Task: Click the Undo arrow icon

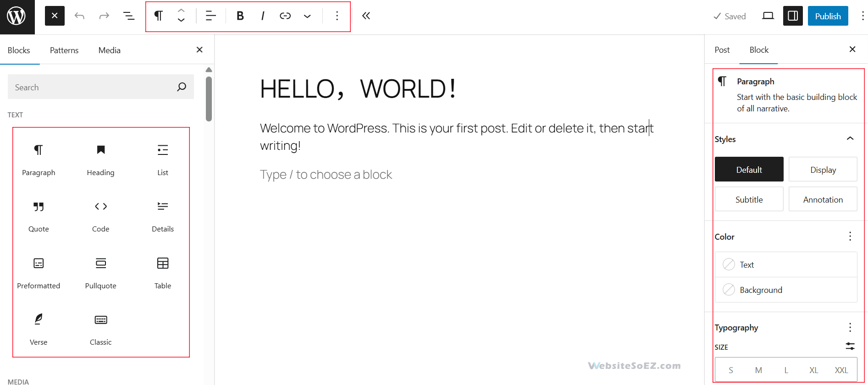Action: click(80, 16)
